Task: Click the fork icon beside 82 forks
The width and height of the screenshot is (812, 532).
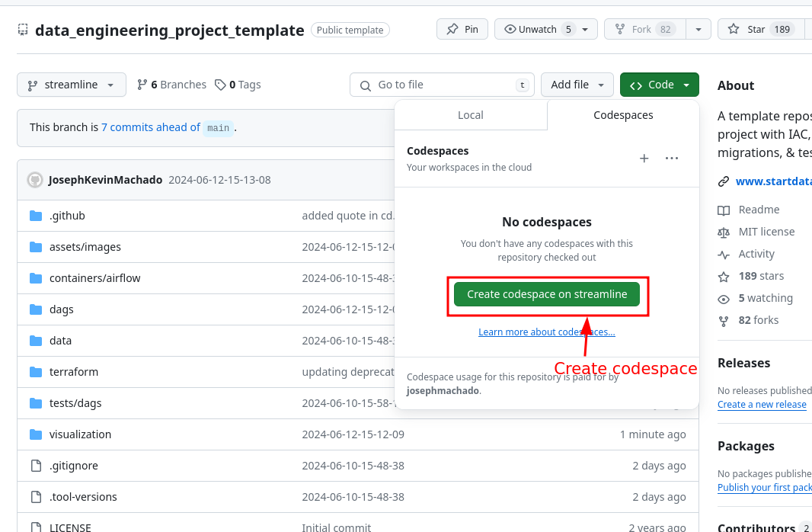Action: pyautogui.click(x=723, y=320)
